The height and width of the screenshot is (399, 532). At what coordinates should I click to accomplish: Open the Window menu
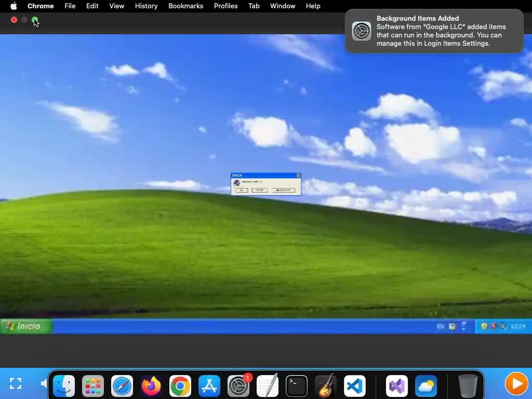pyautogui.click(x=283, y=6)
